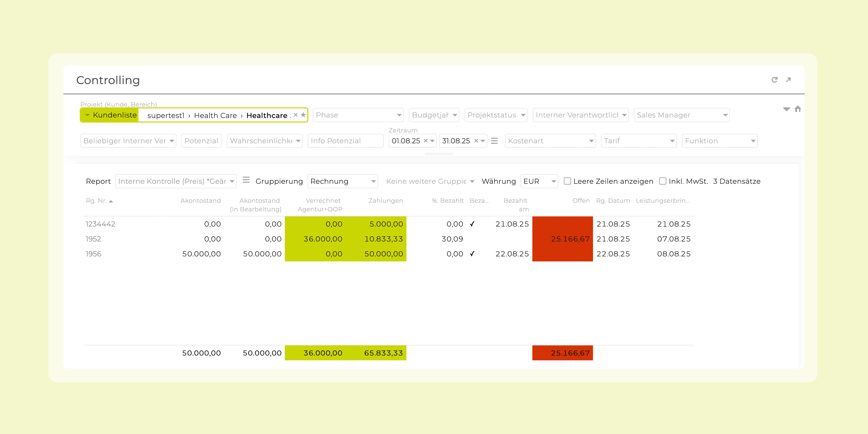Click Leistungserbringung date 07.08.25

coord(674,239)
